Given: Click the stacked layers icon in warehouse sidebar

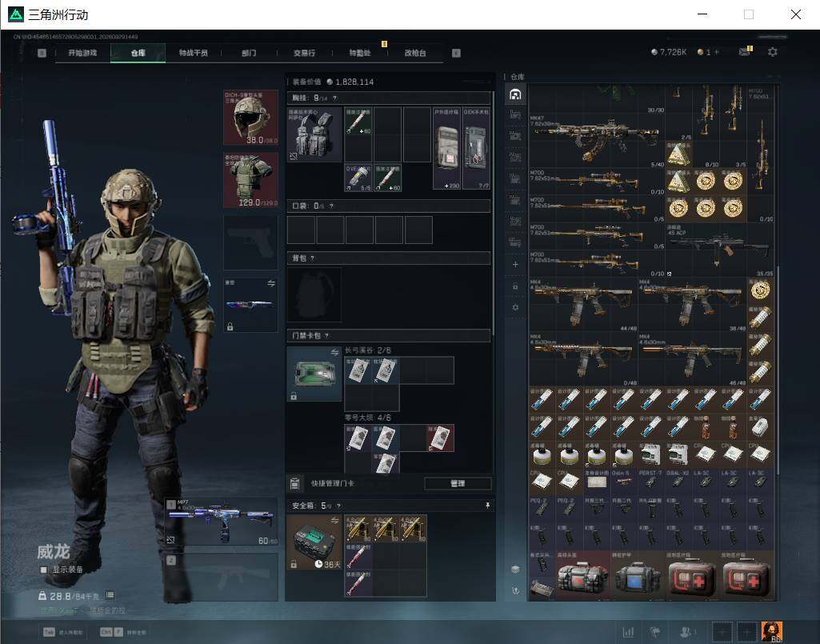Looking at the screenshot, I should tap(516, 569).
